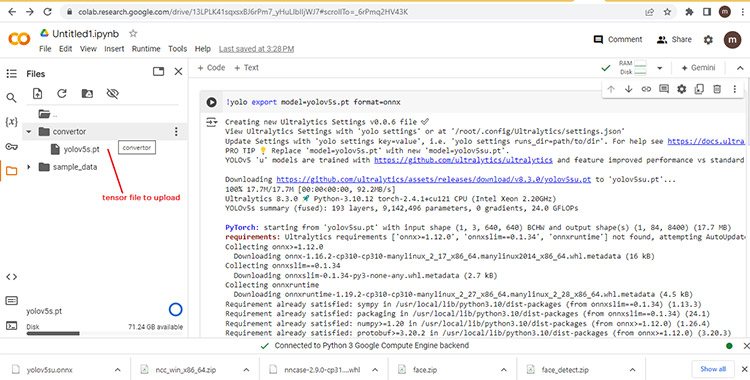
Task: Open the Terminal sidebar icon
Action: click(11, 325)
